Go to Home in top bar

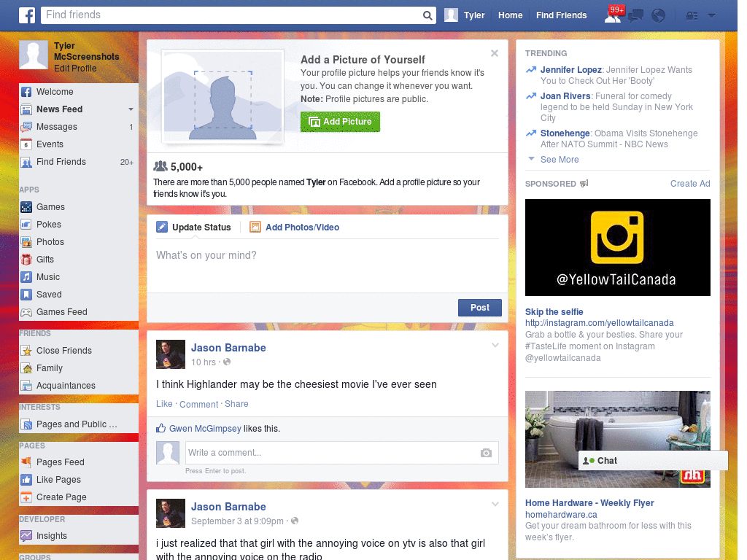(510, 15)
